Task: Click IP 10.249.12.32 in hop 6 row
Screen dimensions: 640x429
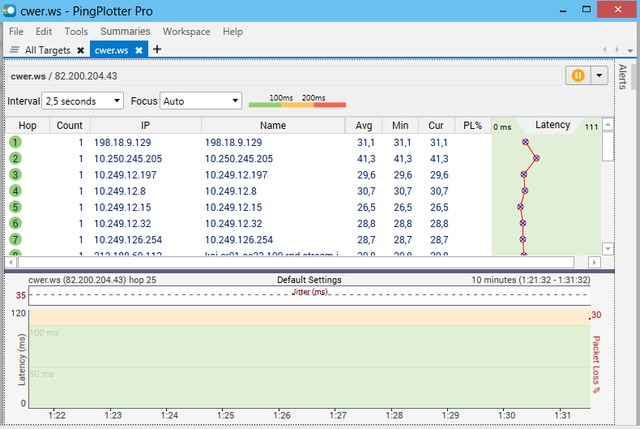Action: point(122,224)
